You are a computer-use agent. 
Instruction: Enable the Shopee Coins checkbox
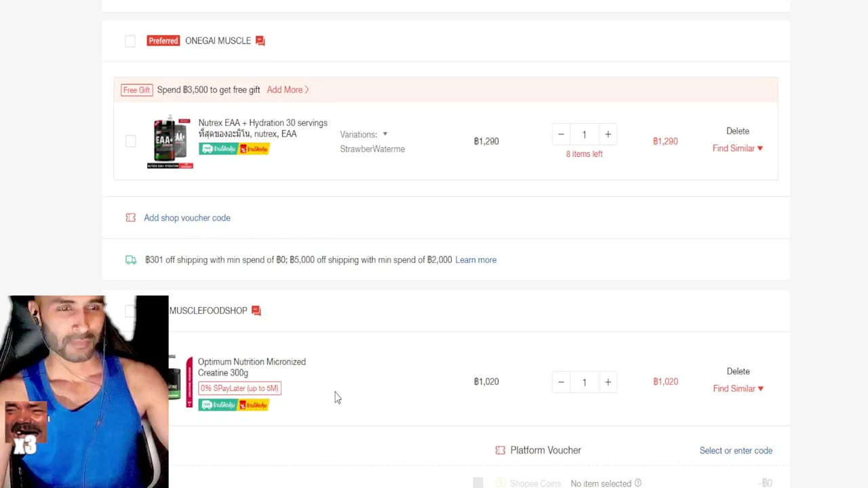tap(478, 483)
